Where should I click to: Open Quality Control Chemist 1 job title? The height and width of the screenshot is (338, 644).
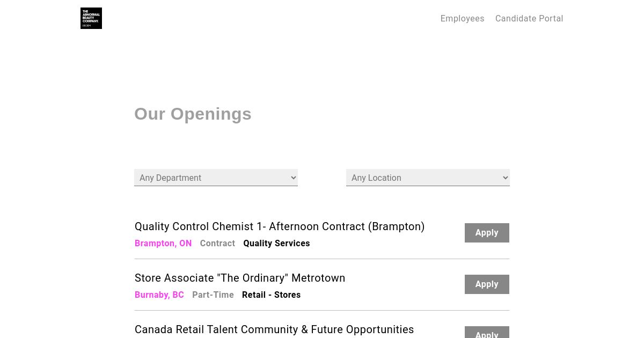(x=280, y=226)
